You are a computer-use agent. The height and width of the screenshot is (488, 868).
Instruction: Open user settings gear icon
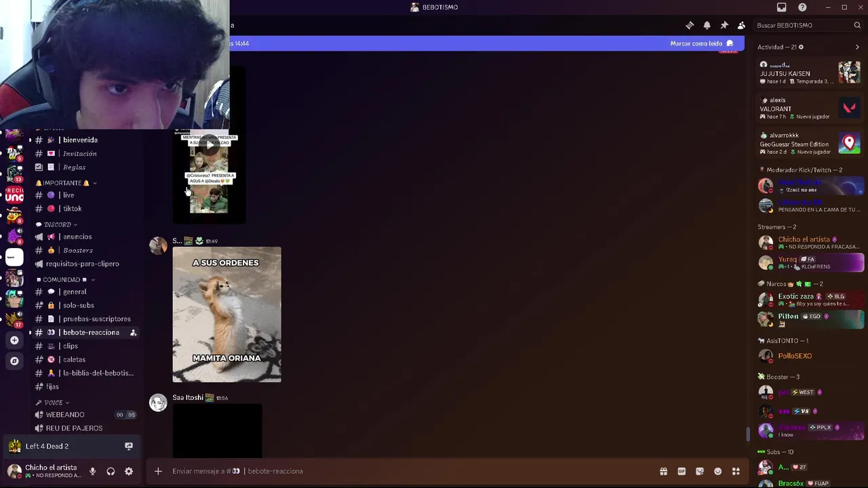[x=129, y=471]
